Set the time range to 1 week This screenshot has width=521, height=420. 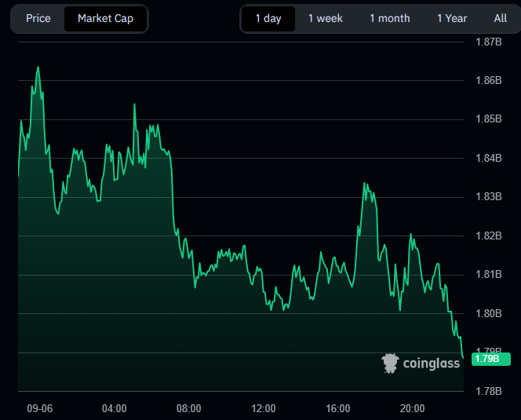[x=325, y=18]
